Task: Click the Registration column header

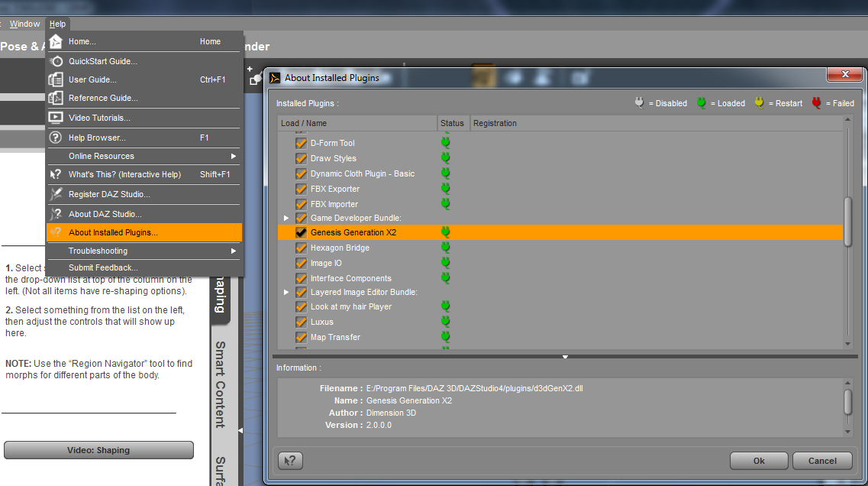Action: (657, 123)
